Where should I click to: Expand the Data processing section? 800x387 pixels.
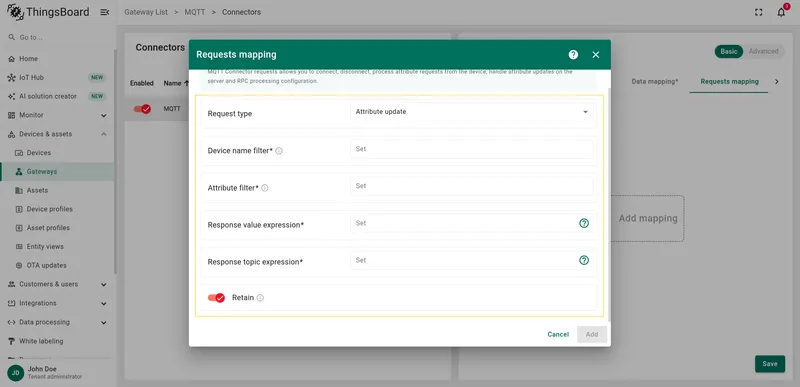click(104, 322)
